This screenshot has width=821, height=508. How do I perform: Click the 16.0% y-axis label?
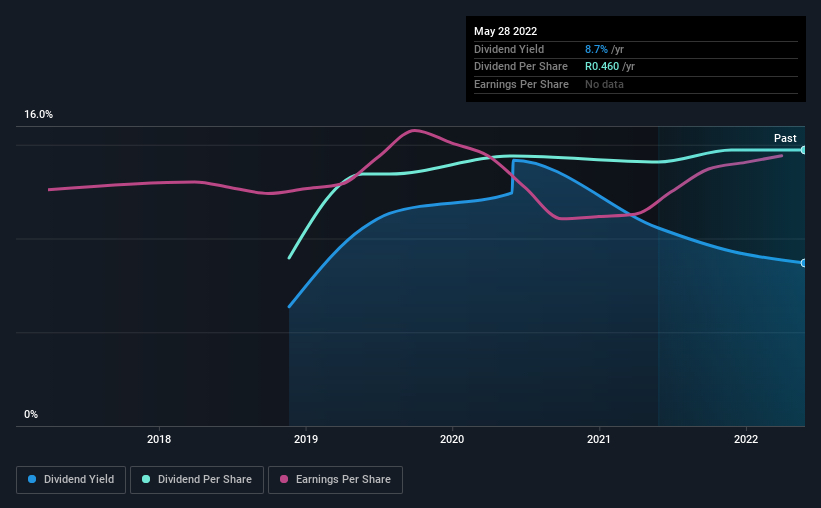(x=38, y=115)
